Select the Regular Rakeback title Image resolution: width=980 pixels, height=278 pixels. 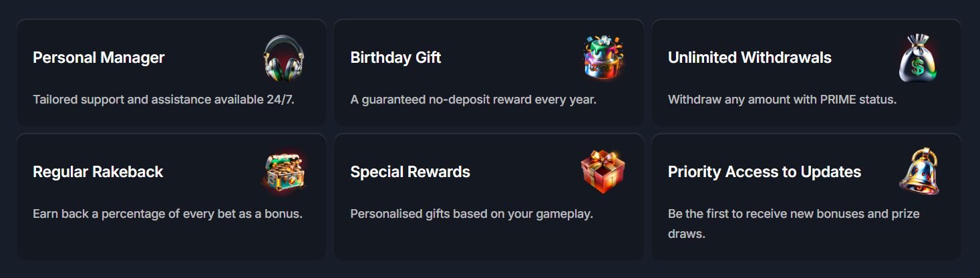click(98, 172)
